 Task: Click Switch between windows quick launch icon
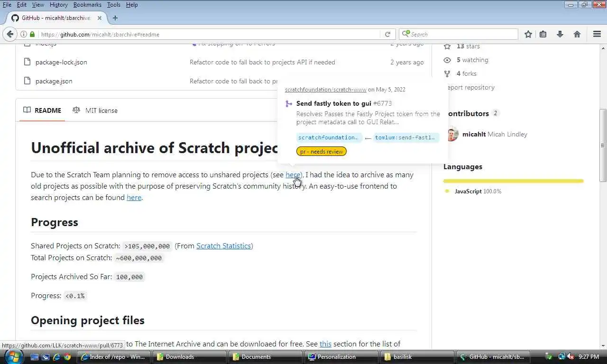click(x=46, y=357)
